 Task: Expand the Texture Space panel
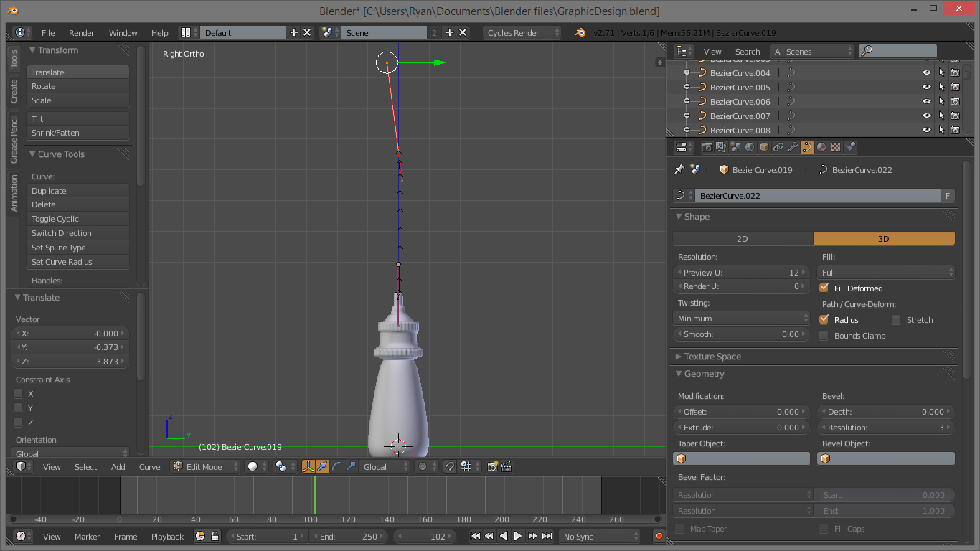click(679, 357)
